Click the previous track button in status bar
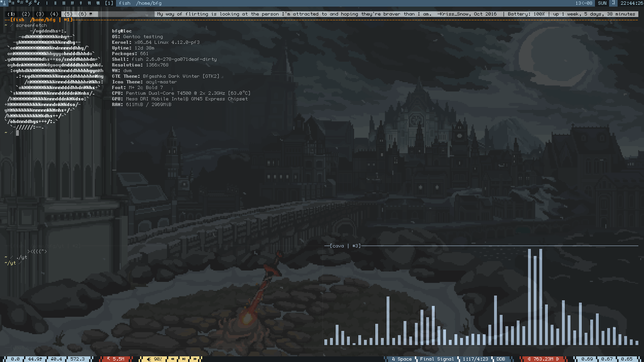Image resolution: width=644 pixels, height=362 pixels. [173, 359]
